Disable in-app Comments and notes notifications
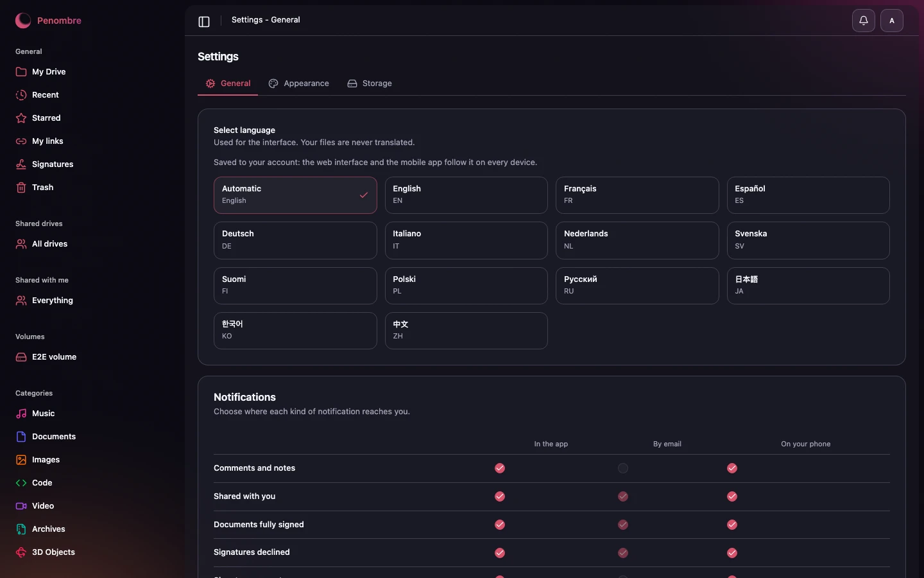Screen dimensions: 924x578 click(500, 468)
